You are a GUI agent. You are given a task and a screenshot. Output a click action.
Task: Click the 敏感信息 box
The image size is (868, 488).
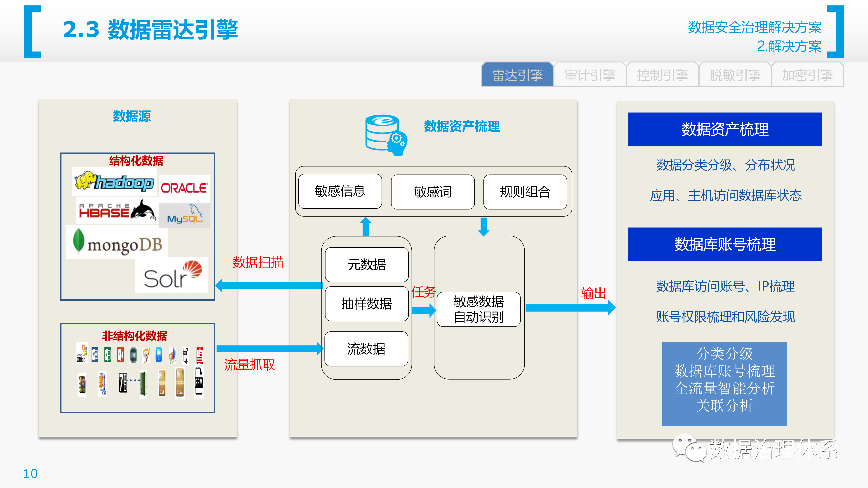(x=340, y=191)
